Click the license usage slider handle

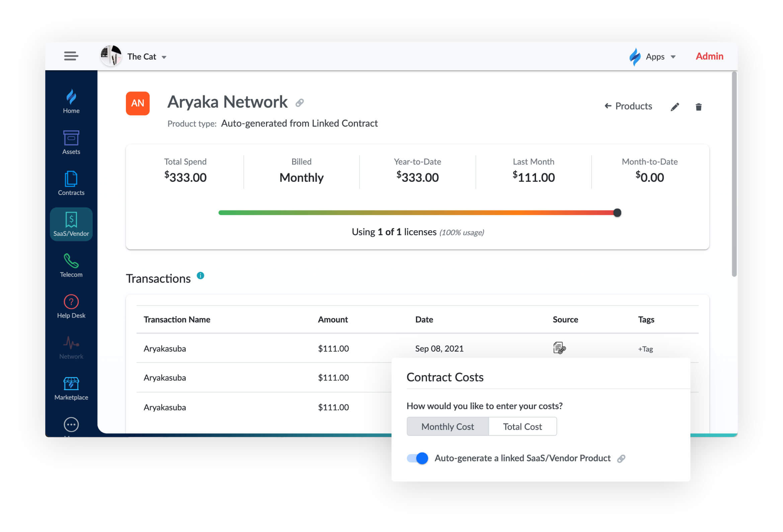617,212
